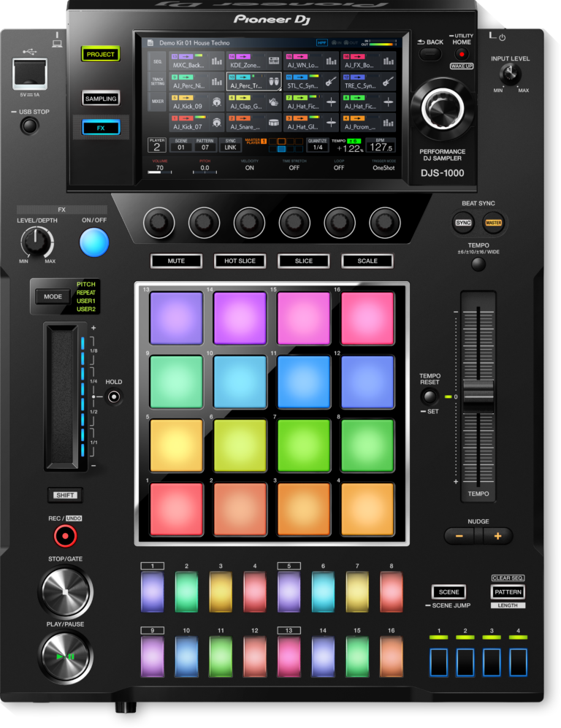
Task: Change the TIME STRETCH OFF value
Action: [294, 168]
